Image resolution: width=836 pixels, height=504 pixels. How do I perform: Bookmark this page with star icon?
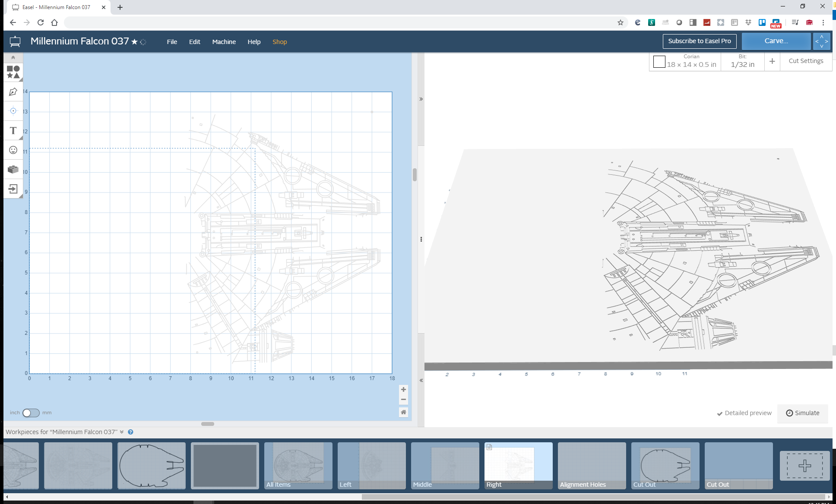[621, 22]
